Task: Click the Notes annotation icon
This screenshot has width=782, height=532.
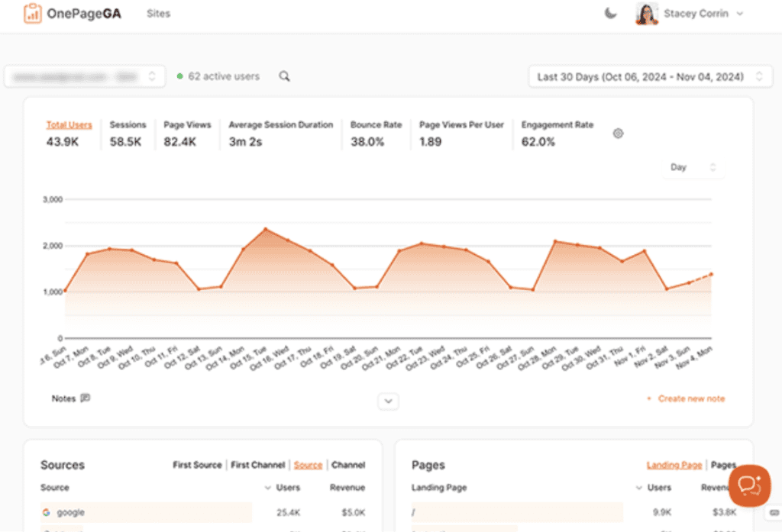Action: (85, 398)
